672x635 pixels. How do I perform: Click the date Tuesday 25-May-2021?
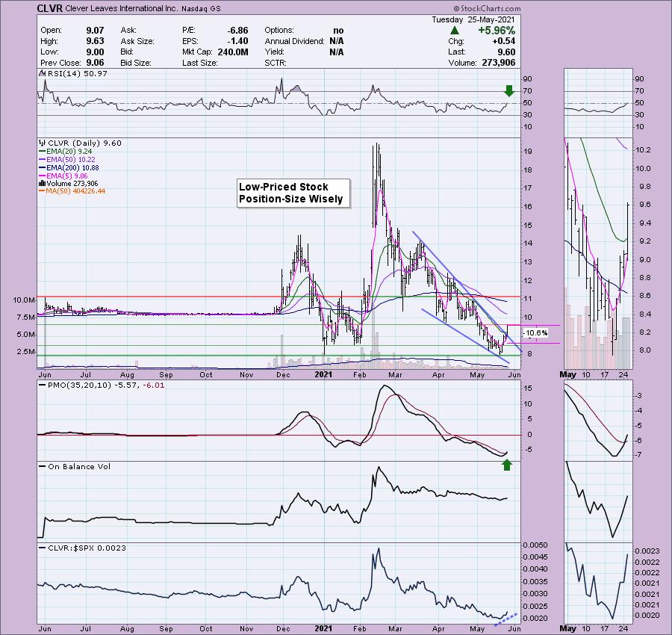click(x=473, y=19)
